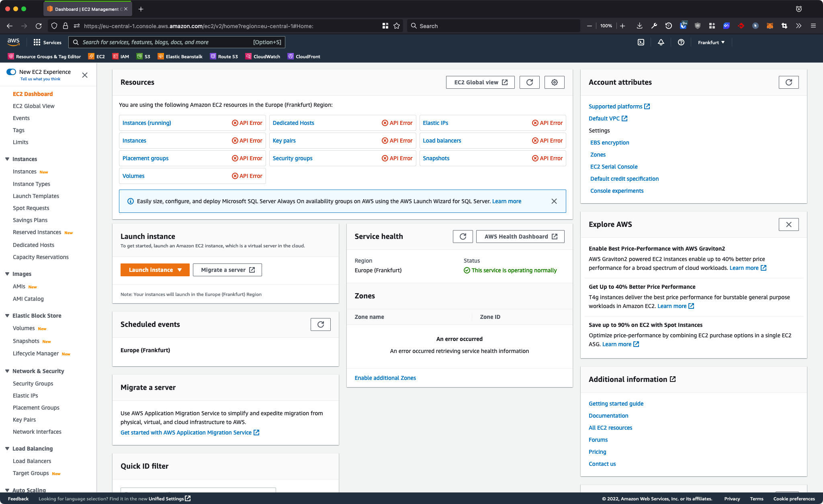Refresh the Scheduled events panel
The width and height of the screenshot is (823, 504).
tap(321, 324)
